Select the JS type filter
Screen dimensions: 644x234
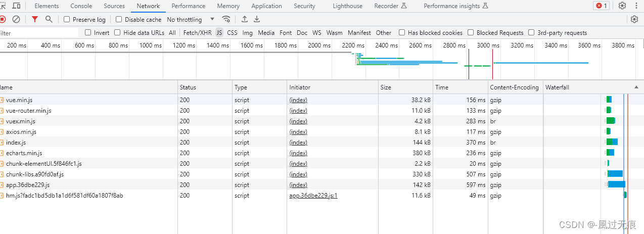click(219, 32)
